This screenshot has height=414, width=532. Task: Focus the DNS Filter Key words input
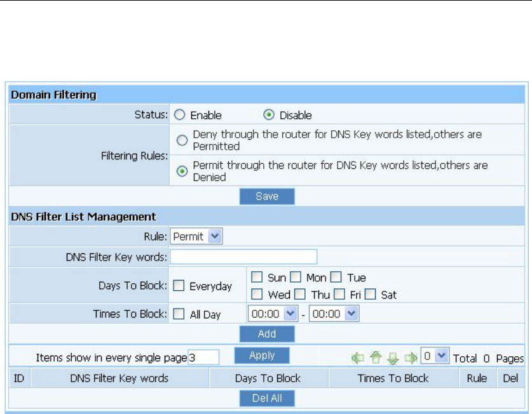click(243, 257)
